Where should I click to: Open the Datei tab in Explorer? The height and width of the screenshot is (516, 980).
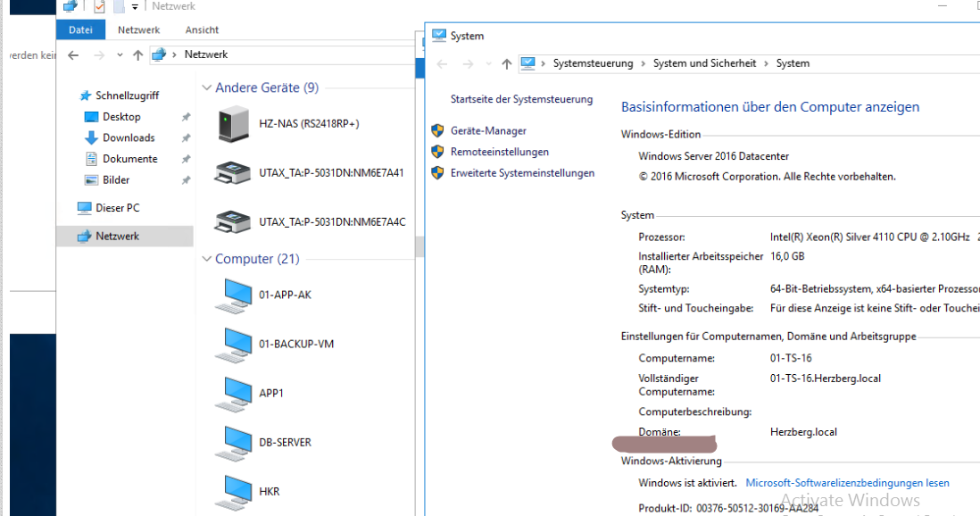(x=80, y=29)
